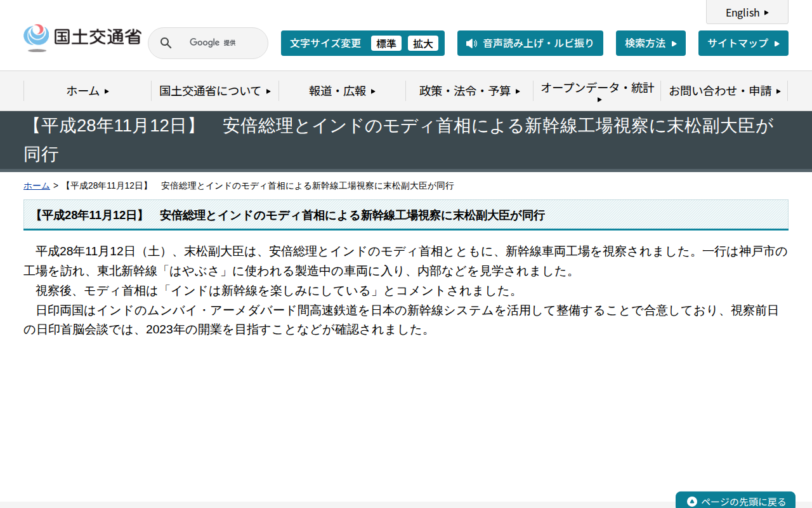Open the ホーム navigation menu
Image resolution: width=812 pixels, height=508 pixels.
(x=88, y=91)
